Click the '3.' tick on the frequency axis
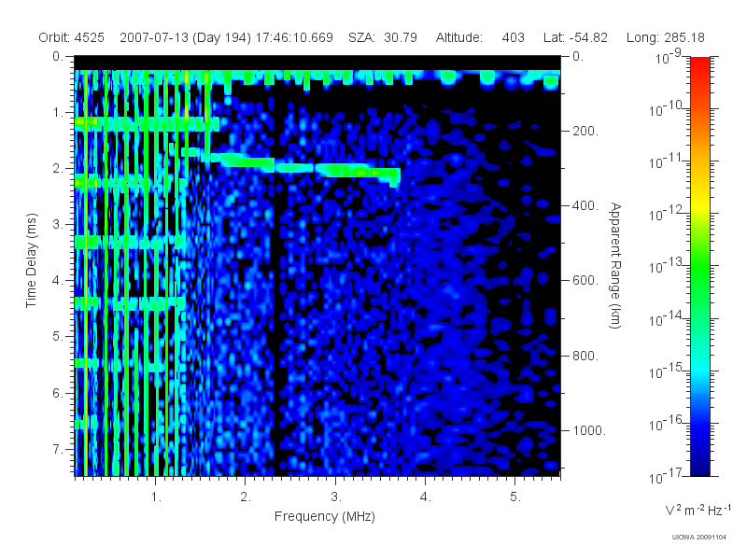 pyautogui.click(x=336, y=497)
